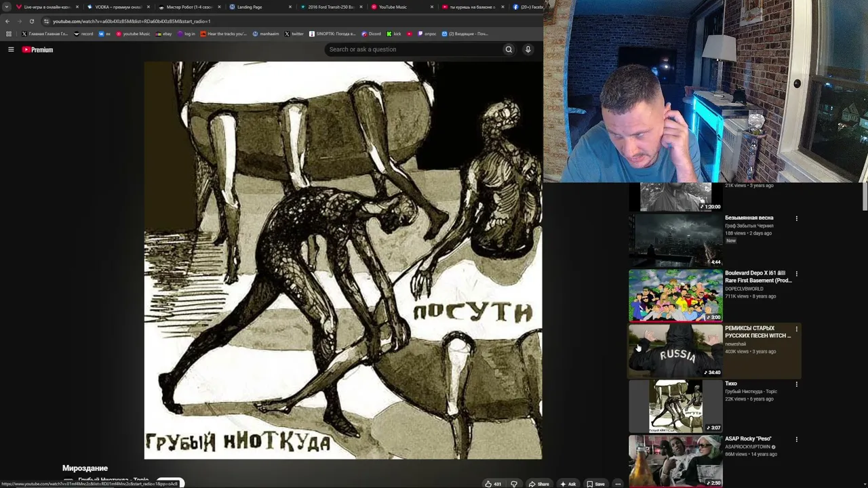Open the Discord bookmark
The width and height of the screenshot is (868, 488).
[372, 34]
